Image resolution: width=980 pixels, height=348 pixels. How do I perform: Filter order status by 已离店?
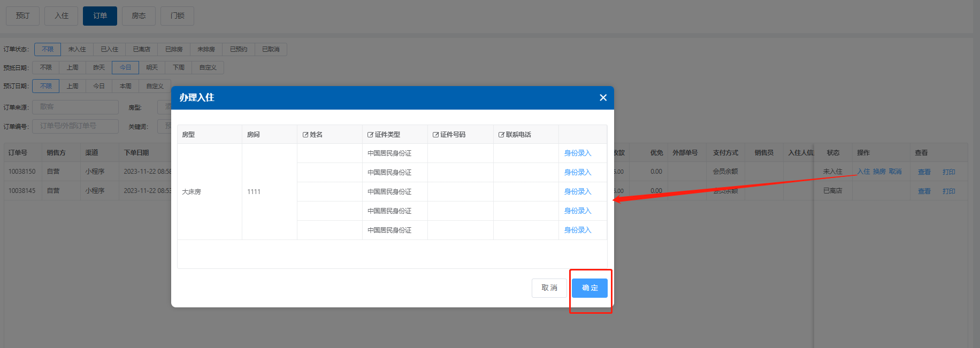(142, 50)
